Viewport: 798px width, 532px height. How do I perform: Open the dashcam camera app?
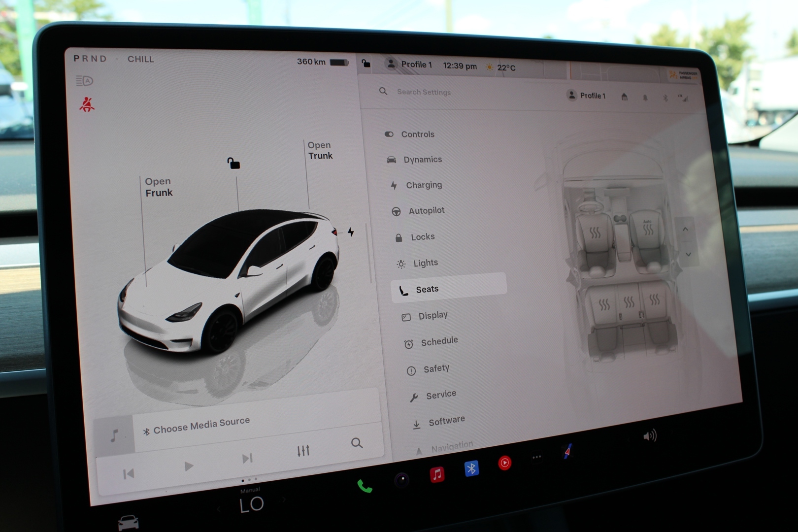pos(401,480)
